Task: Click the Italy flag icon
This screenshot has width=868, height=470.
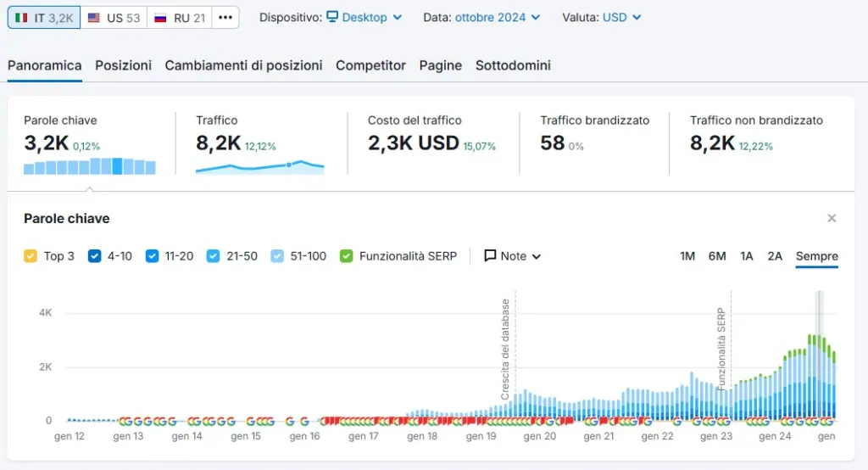Action: pos(21,18)
